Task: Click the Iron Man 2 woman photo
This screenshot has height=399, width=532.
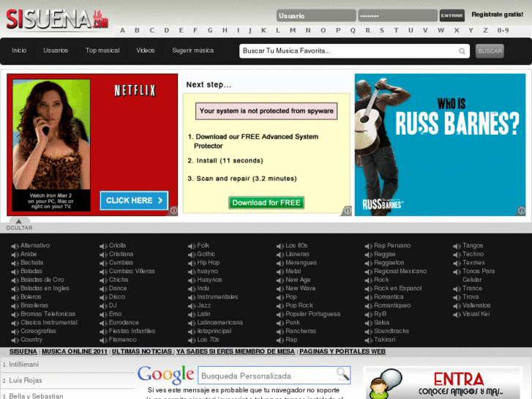Action: pyautogui.click(x=51, y=135)
